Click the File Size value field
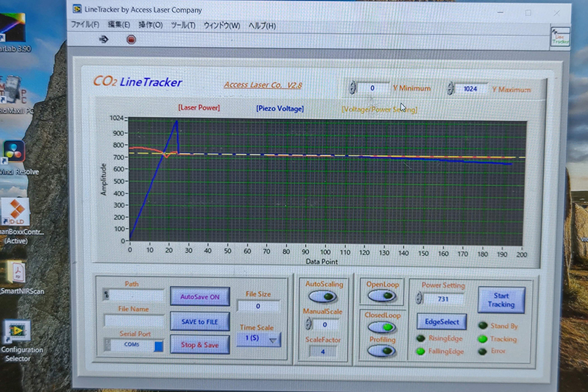588x392 pixels. tap(258, 306)
